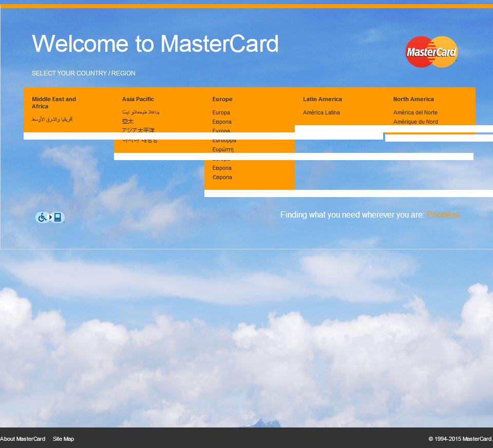Choose the América del Norte link

click(x=415, y=112)
